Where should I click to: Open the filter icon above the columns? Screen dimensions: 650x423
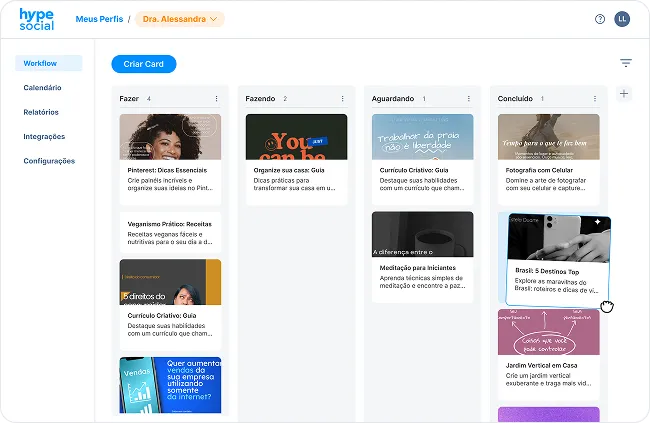pyautogui.click(x=626, y=63)
